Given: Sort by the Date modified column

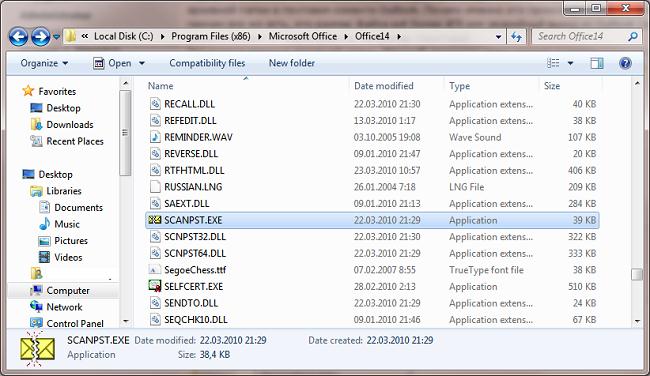Looking at the screenshot, I should point(384,86).
